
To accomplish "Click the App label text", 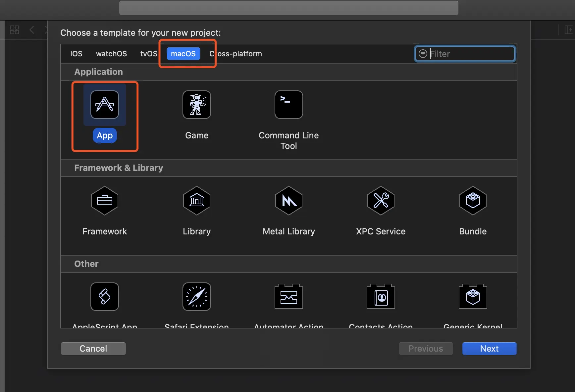I will coord(105,135).
